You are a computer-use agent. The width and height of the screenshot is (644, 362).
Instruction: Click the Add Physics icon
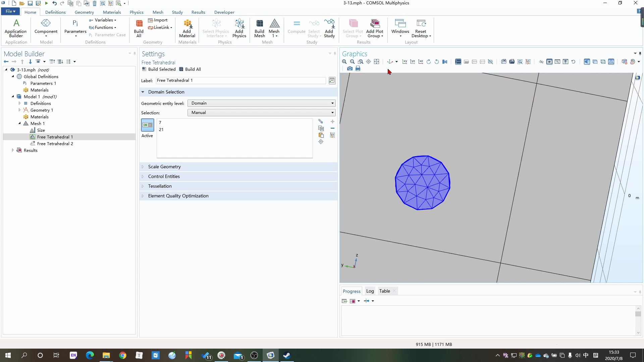239,28
